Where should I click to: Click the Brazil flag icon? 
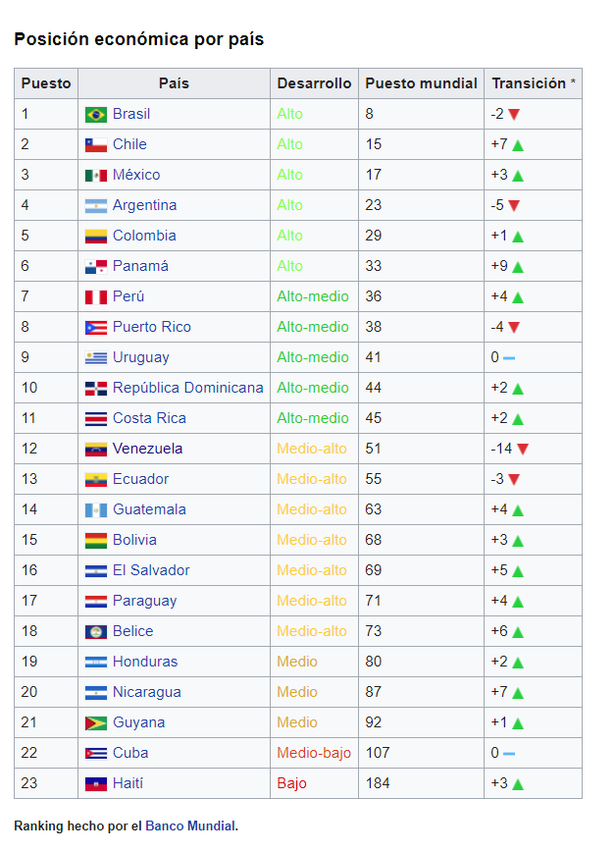[95, 115]
